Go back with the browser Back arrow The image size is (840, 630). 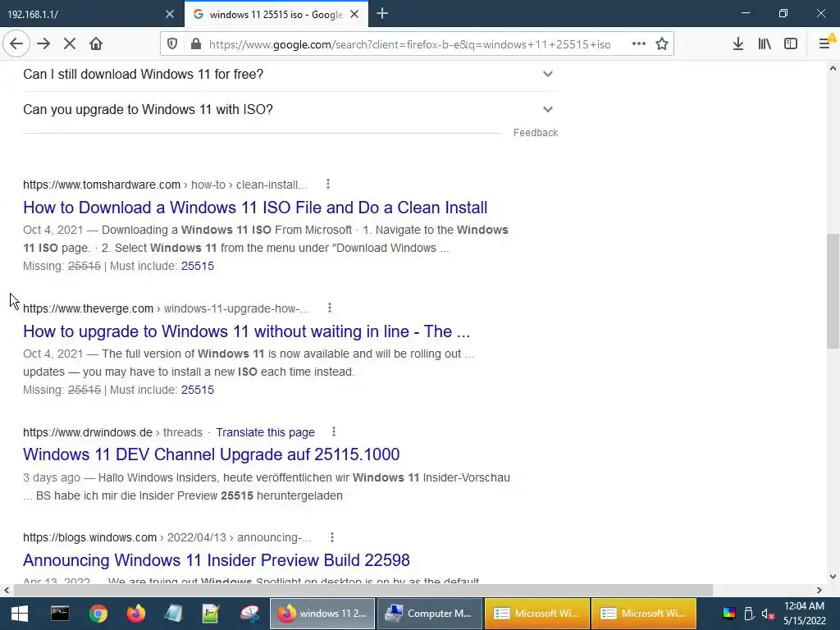[16, 44]
